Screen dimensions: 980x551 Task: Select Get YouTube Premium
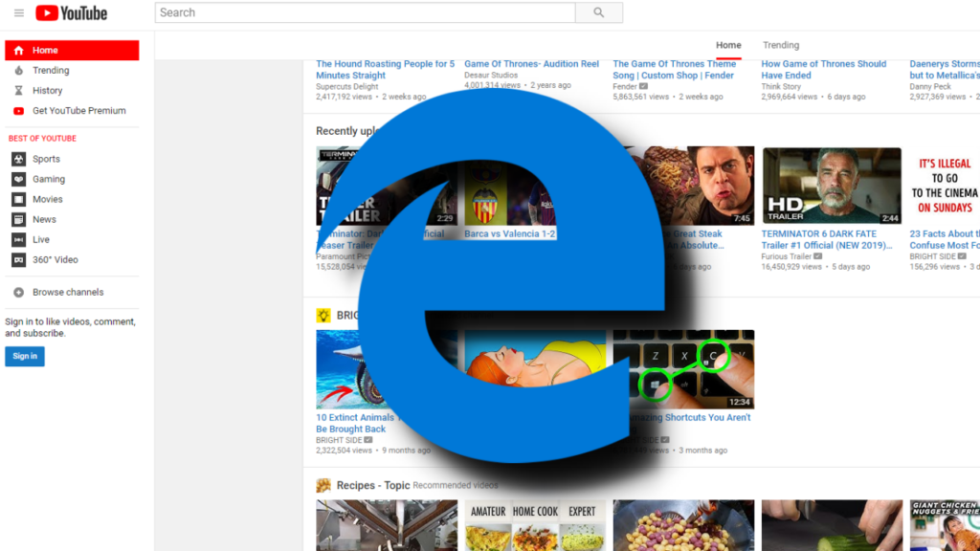(x=72, y=111)
